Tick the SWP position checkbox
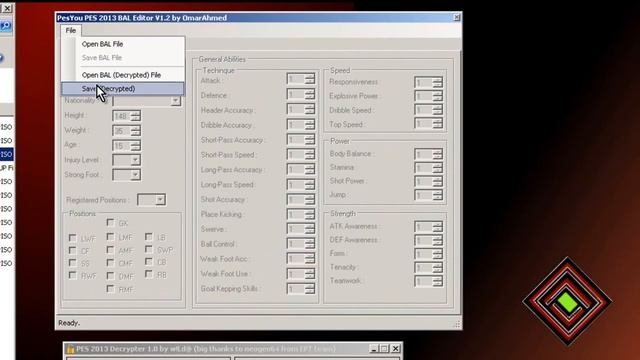 click(x=149, y=249)
